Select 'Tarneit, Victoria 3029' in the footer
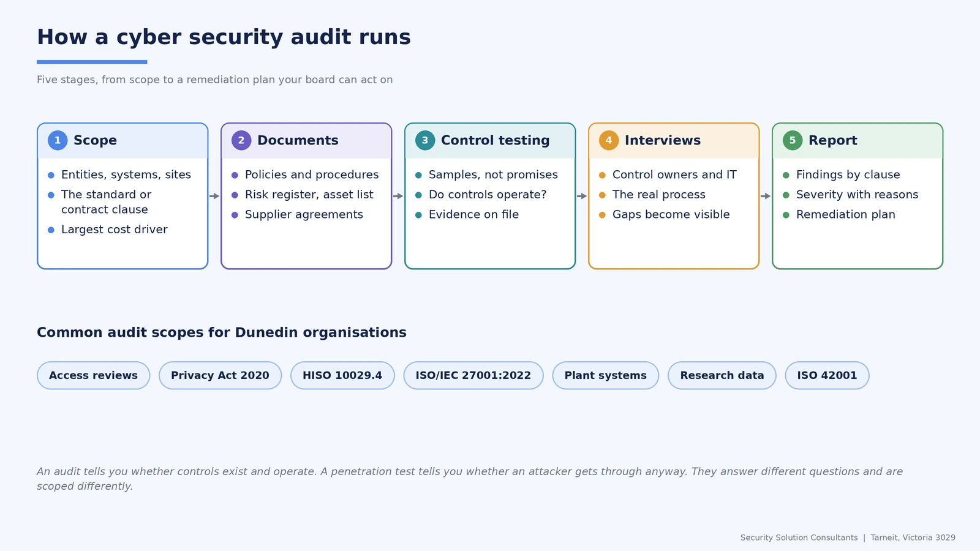The width and height of the screenshot is (980, 551). click(x=913, y=538)
